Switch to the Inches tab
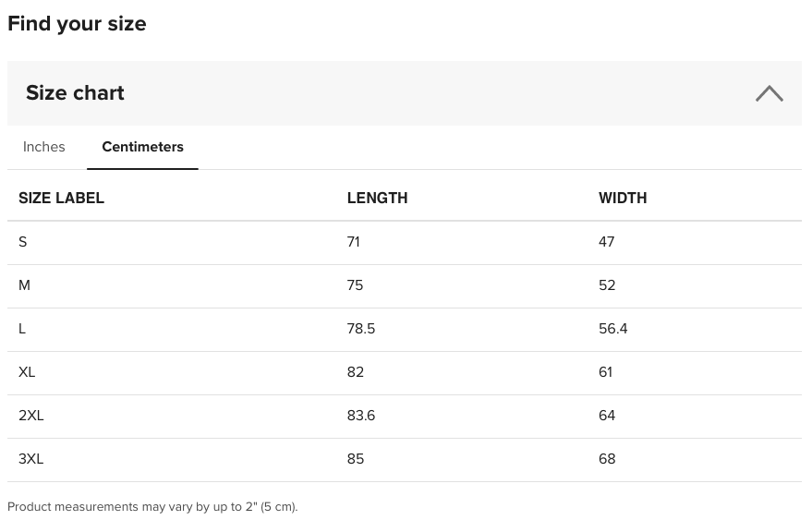Image resolution: width=812 pixels, height=532 pixels. point(43,147)
